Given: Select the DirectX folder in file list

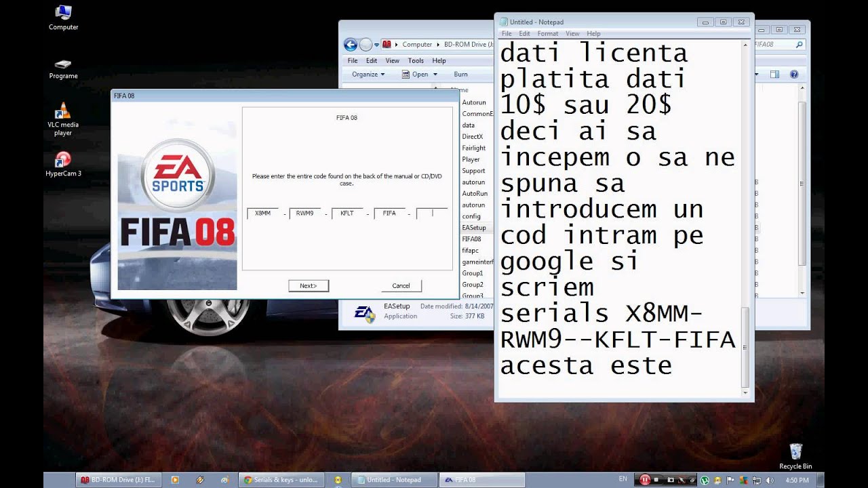Looking at the screenshot, I should (473, 136).
